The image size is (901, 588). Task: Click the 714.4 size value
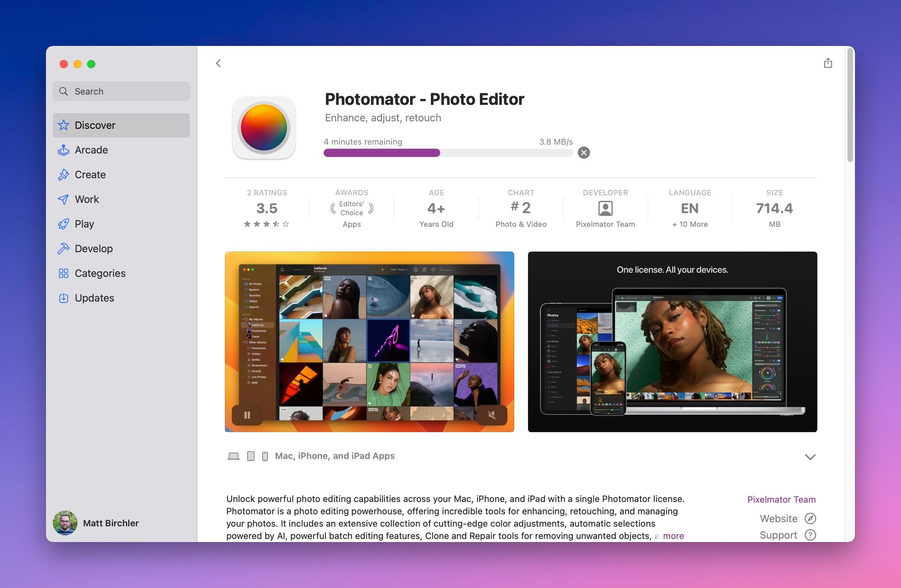[774, 208]
